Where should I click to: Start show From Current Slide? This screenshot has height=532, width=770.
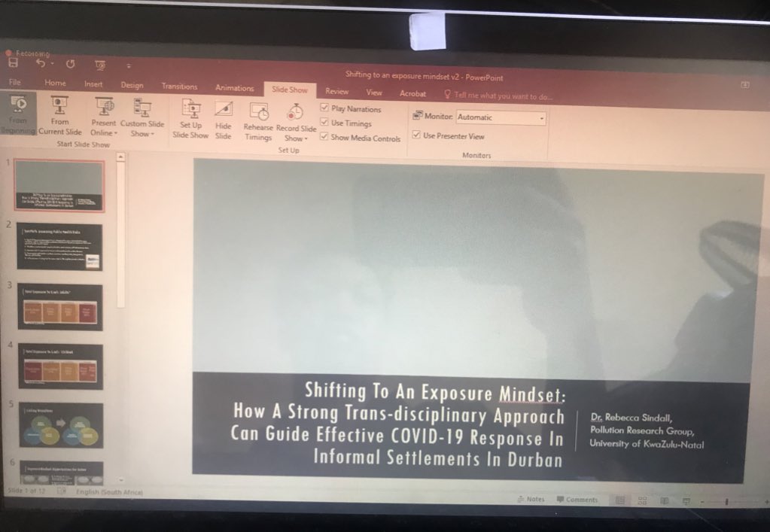pos(60,116)
